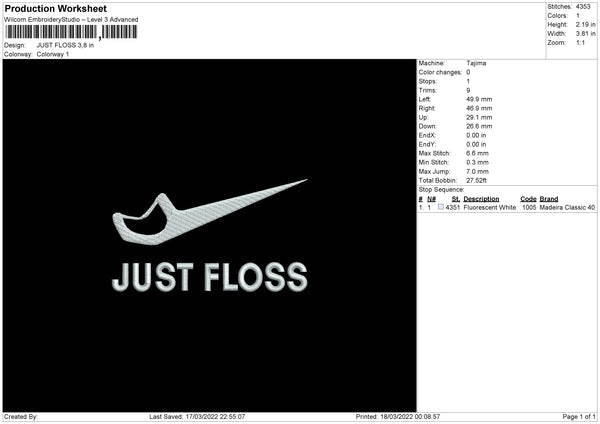Image resolution: width=600 pixels, height=424 pixels.
Task: Click the 'Fluorescent White' thread description
Action: click(x=489, y=207)
